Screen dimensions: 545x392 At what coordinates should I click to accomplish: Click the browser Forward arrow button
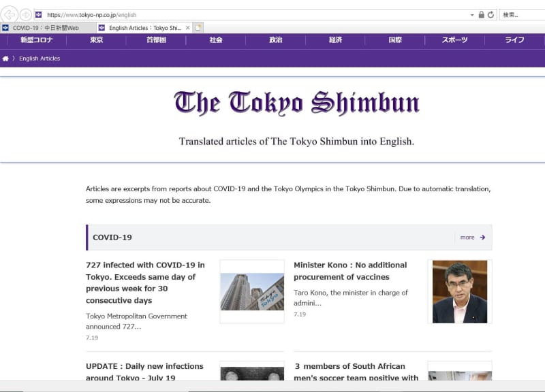(x=25, y=14)
